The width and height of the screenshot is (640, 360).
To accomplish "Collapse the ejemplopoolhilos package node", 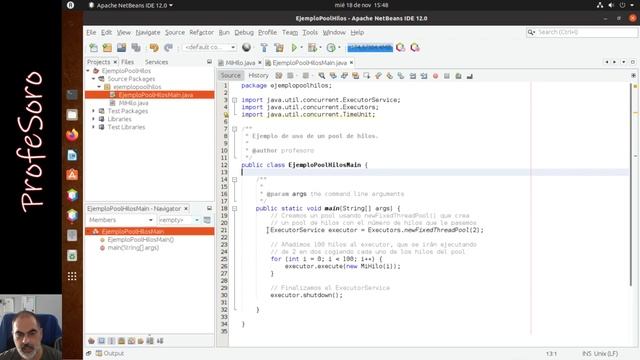I will (x=99, y=87).
